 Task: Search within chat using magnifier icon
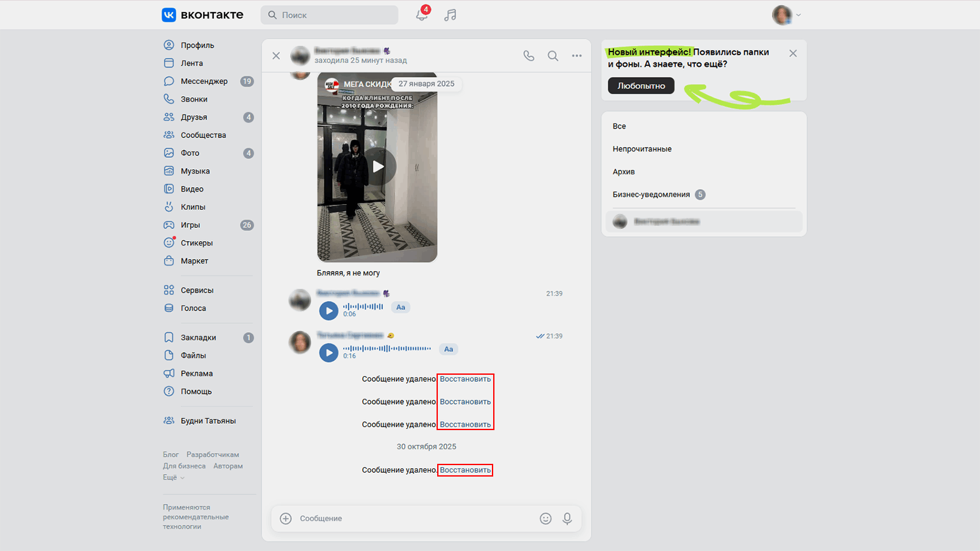point(553,56)
